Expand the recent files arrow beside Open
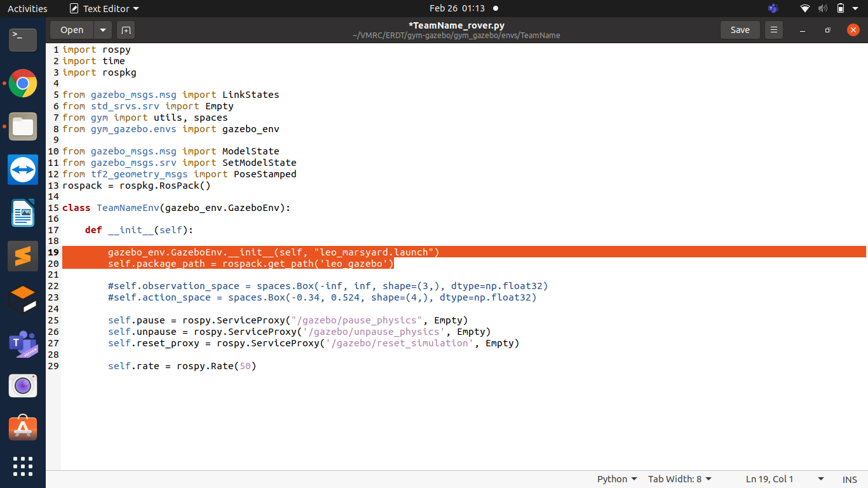Screen dimensions: 868x488 coord(103,30)
